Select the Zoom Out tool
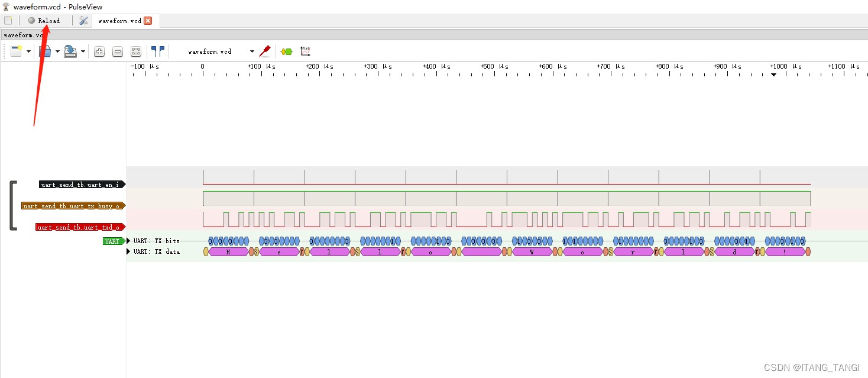This screenshot has height=378, width=868. (x=118, y=51)
